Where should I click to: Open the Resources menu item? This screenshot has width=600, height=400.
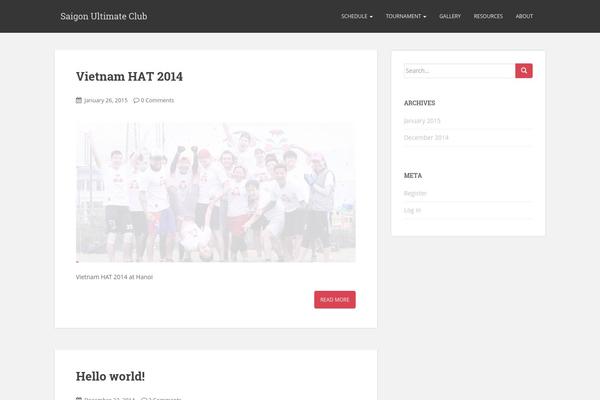(488, 16)
